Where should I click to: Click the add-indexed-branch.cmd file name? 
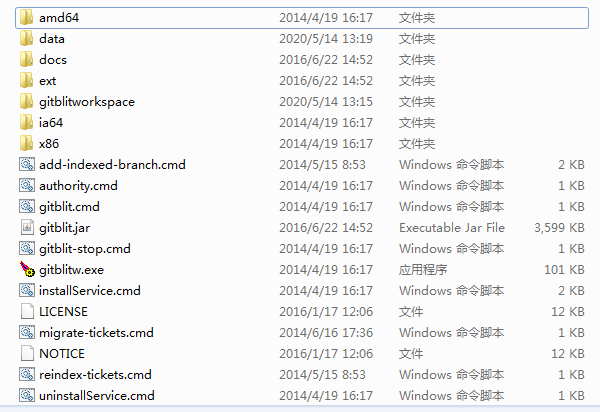112,165
